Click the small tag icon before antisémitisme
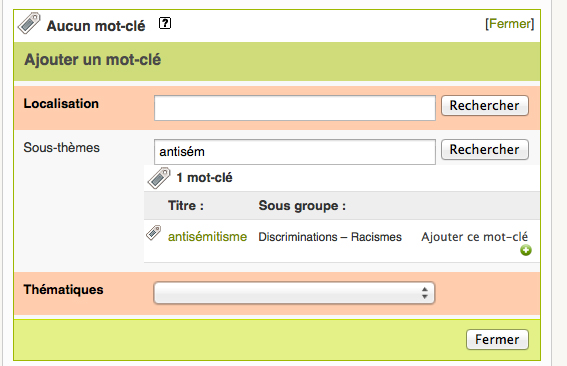Screen dimensions: 567x366 [154, 233]
